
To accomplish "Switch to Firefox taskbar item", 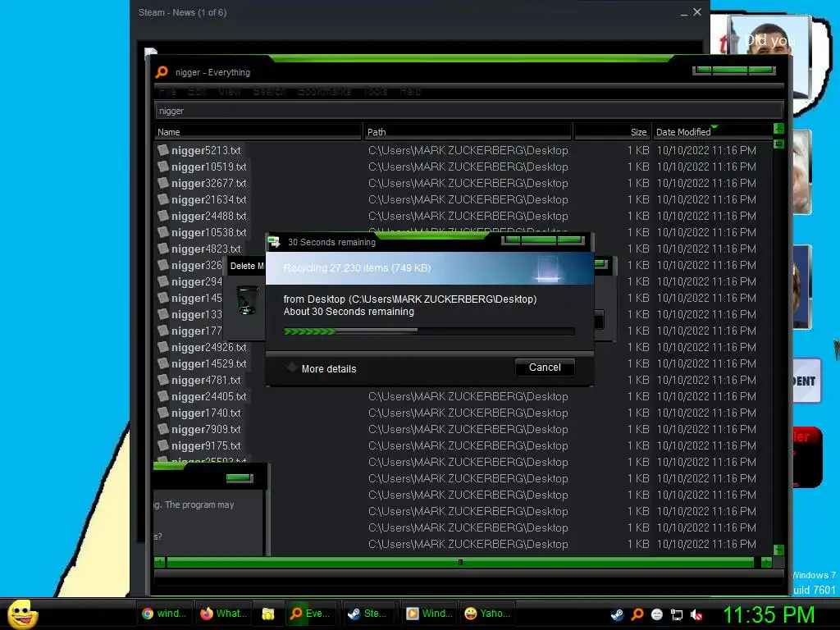I will (223, 614).
